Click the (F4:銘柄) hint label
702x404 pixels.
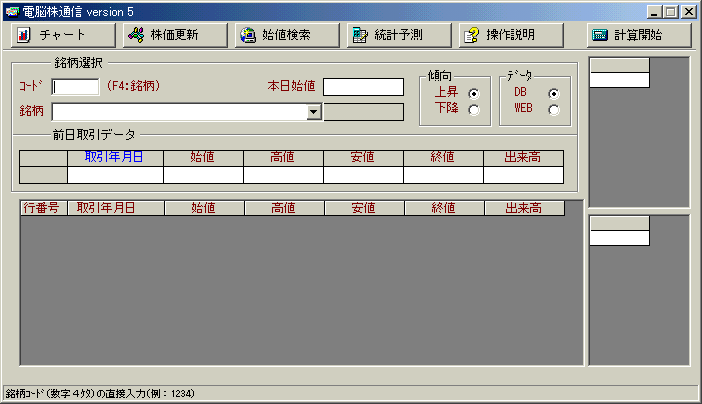point(133,86)
